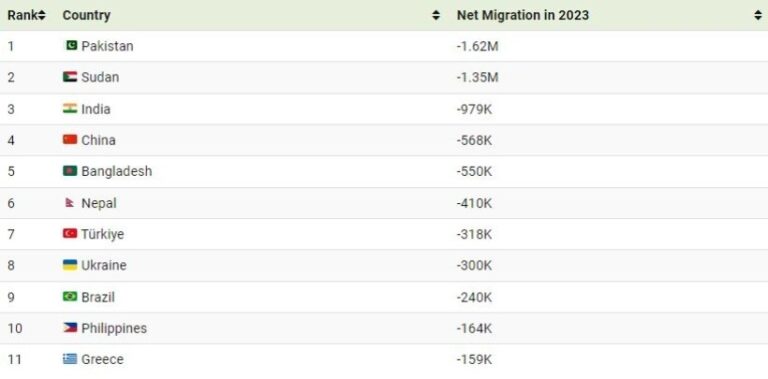
Task: Click the Pakistan flag icon
Action: click(72, 46)
